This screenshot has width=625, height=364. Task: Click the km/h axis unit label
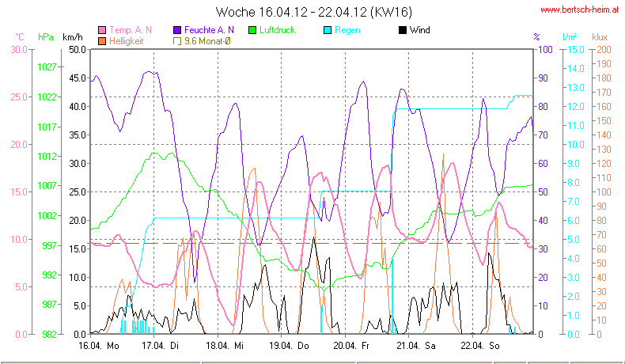tap(73, 37)
